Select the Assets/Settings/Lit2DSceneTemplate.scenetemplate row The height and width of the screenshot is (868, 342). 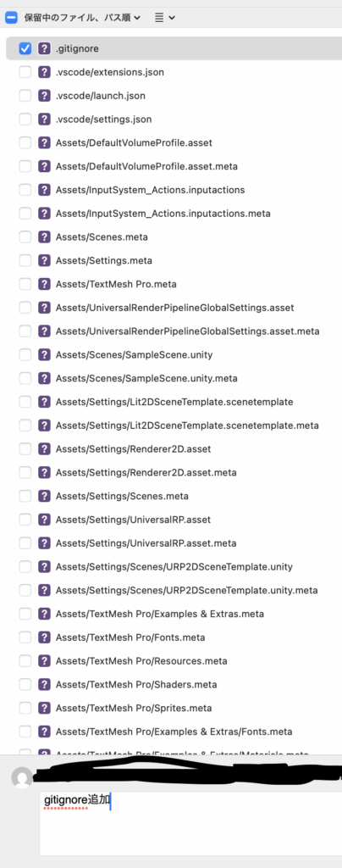(x=174, y=402)
